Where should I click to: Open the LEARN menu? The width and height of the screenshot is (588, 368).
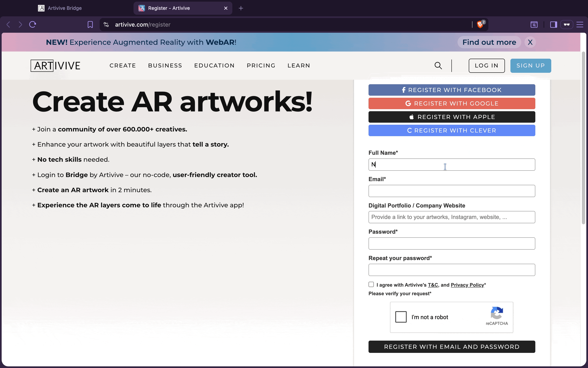tap(299, 66)
